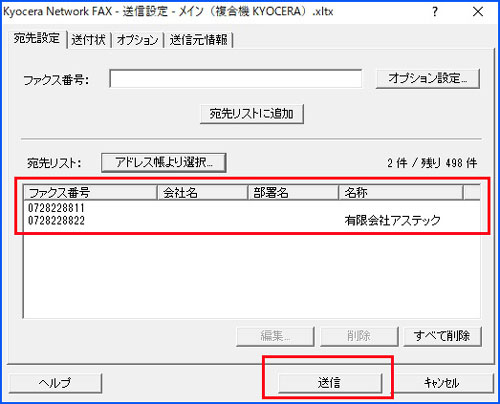Click the ファクス番号 column header
The height and width of the screenshot is (404, 500).
tap(90, 193)
